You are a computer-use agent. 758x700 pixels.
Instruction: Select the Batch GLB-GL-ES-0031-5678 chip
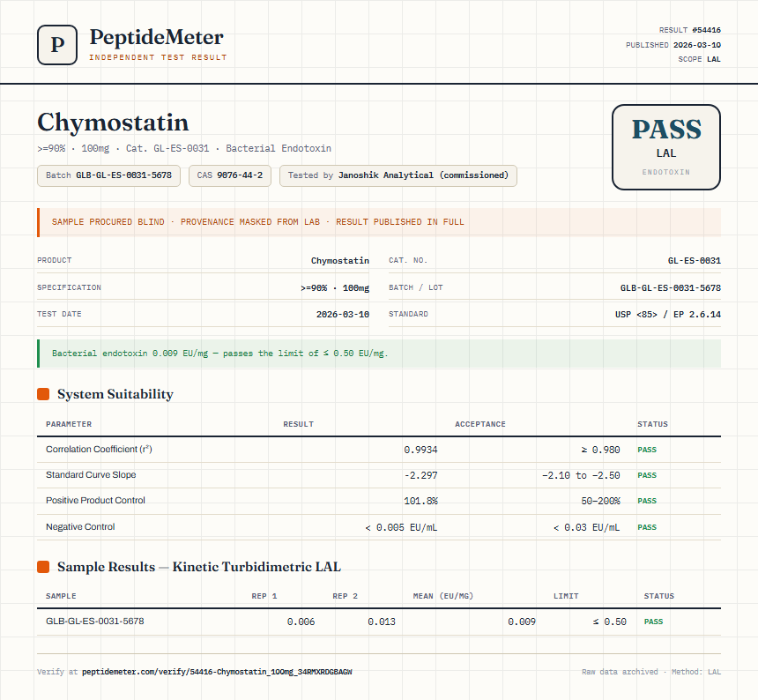coord(108,175)
